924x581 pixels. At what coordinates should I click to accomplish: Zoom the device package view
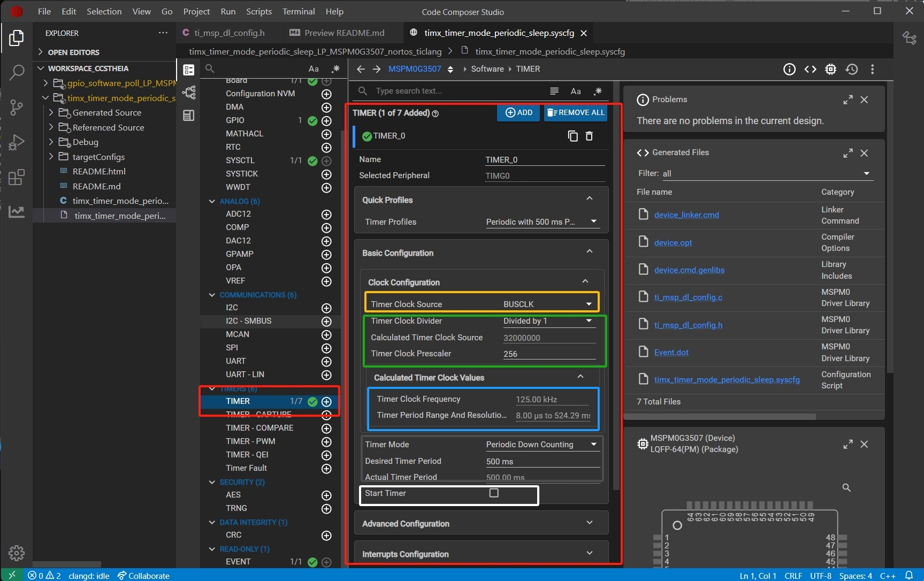846,487
